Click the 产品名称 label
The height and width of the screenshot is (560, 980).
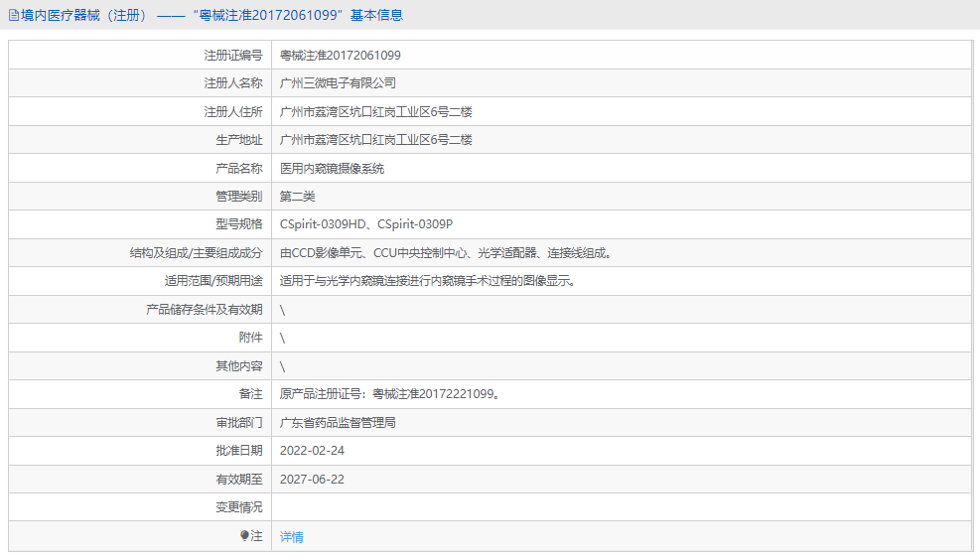pyautogui.click(x=238, y=168)
